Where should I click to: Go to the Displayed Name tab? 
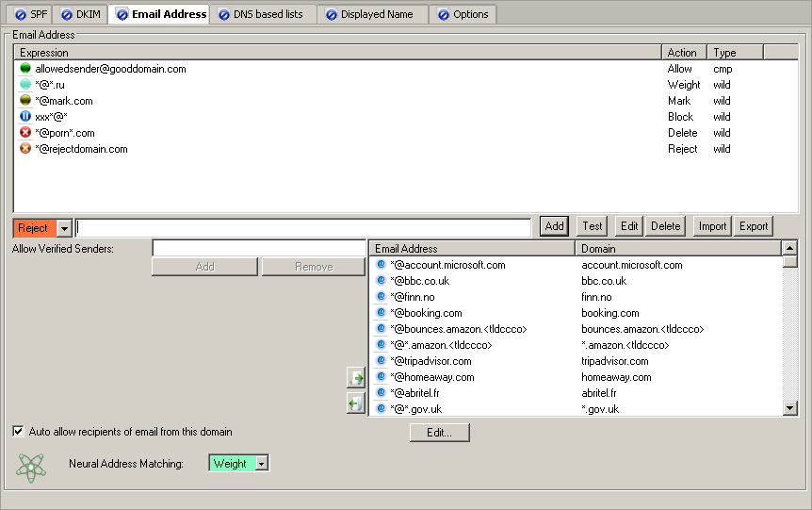pos(373,14)
